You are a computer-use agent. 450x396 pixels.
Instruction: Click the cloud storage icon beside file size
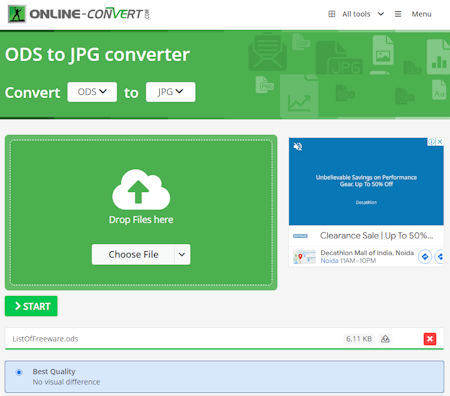385,339
